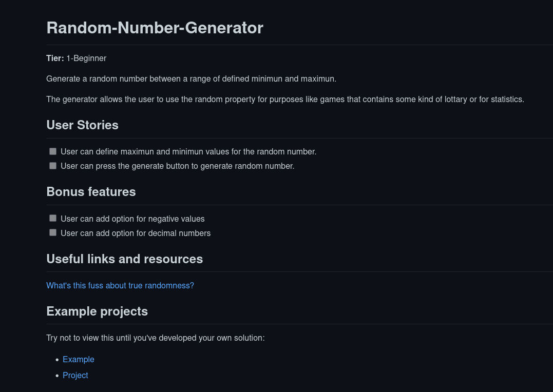Click the "User can add option for decimal numbers" text
This screenshot has height=392, width=553.
coord(136,233)
